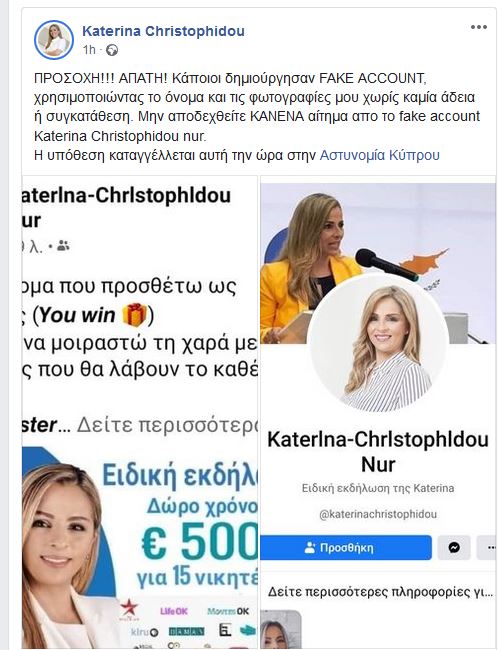The image size is (502, 650).
Task: Click the gift emoji next to You win
Action: [x=134, y=315]
